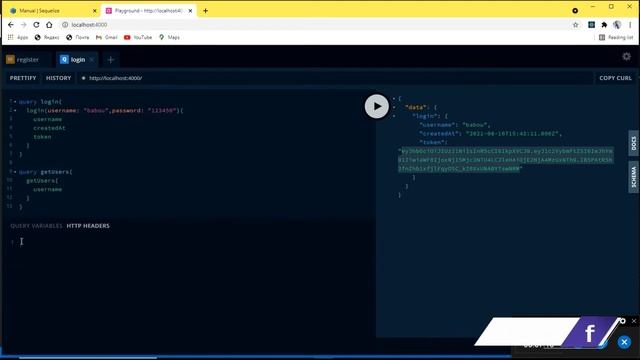The image size is (640, 360).
Task: Select the HTTP HEADERS tab
Action: click(x=88, y=226)
